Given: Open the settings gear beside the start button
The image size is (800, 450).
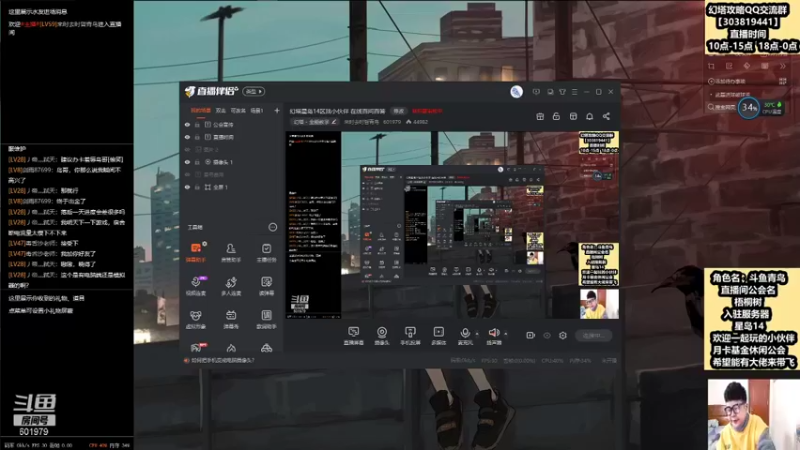Looking at the screenshot, I should click(563, 335).
